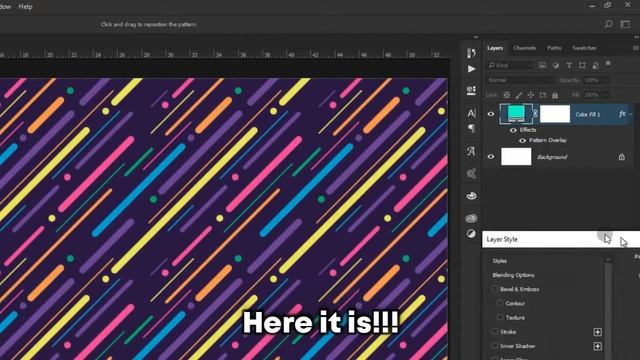Enable the Stroke checkbox
Image resolution: width=640 pixels, height=360 pixels.
495,332
